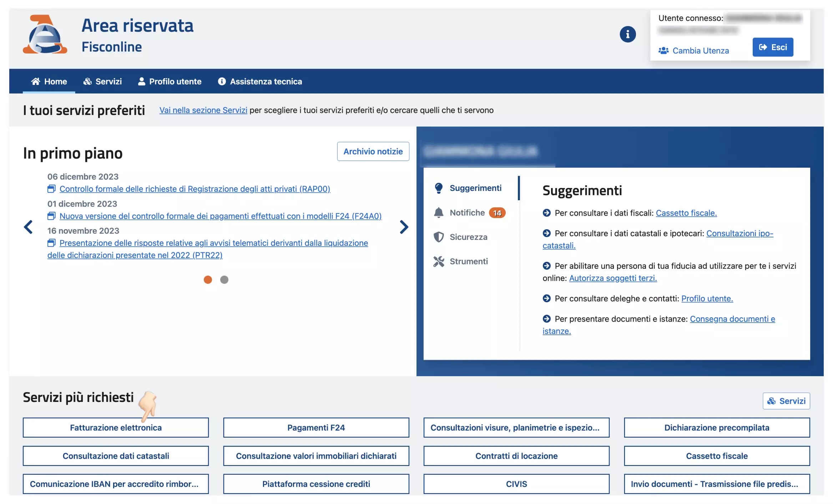Select second gray carousel dot

pyautogui.click(x=224, y=279)
